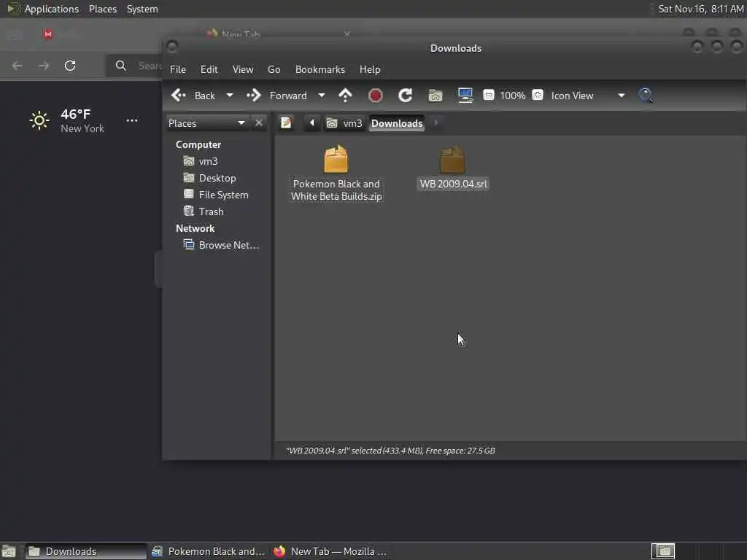Open Trash in the sidebar
This screenshot has height=560, width=747.
click(x=211, y=211)
